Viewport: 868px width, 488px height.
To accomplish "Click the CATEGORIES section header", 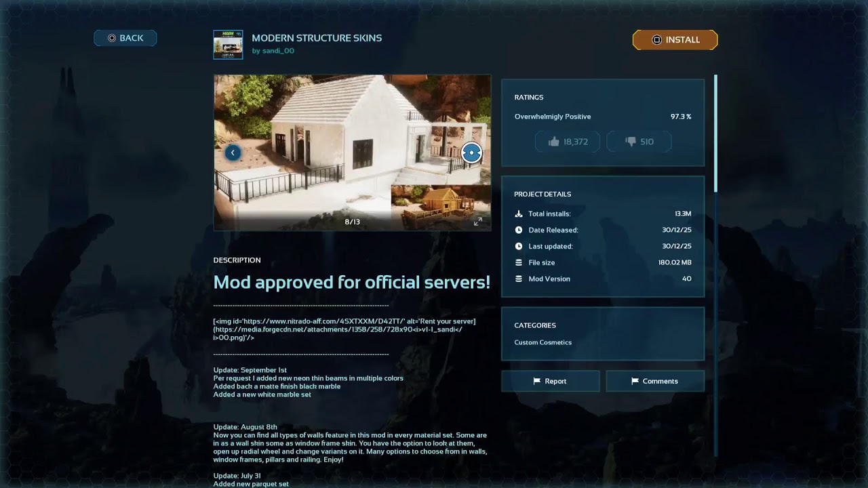I will 535,325.
